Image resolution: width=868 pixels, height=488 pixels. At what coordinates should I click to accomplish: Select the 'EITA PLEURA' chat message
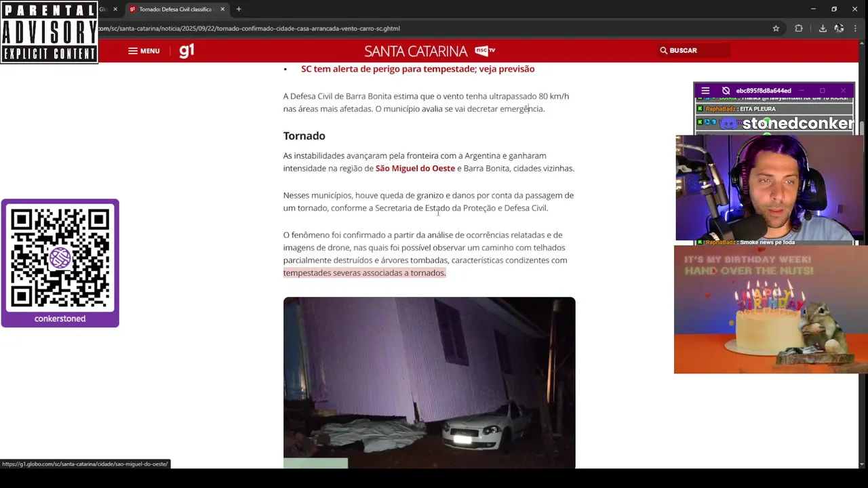[757, 108]
